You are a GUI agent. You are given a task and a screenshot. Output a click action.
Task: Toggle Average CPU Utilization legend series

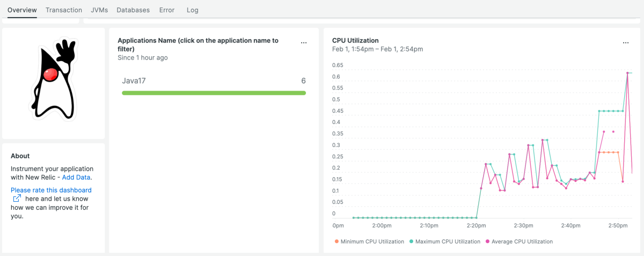coord(522,242)
